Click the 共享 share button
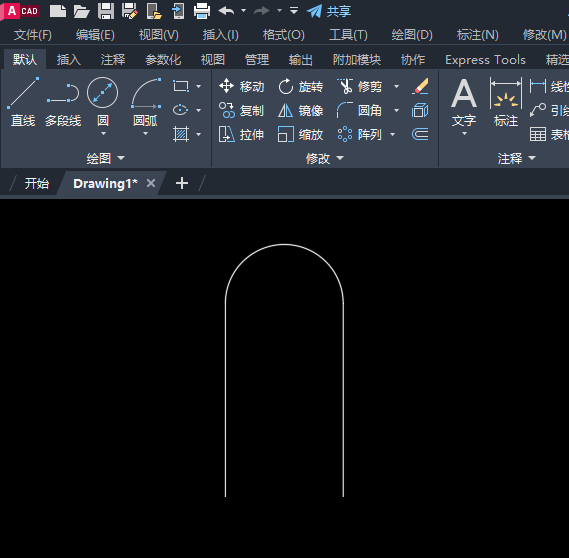Viewport: 569px width, 558px height. coord(329,11)
